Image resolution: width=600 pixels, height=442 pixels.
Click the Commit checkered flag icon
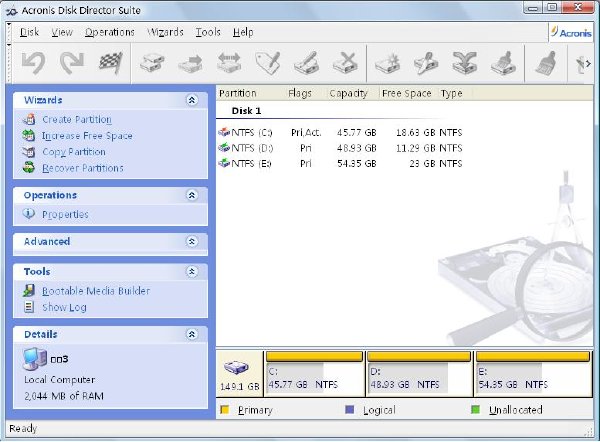(x=111, y=63)
